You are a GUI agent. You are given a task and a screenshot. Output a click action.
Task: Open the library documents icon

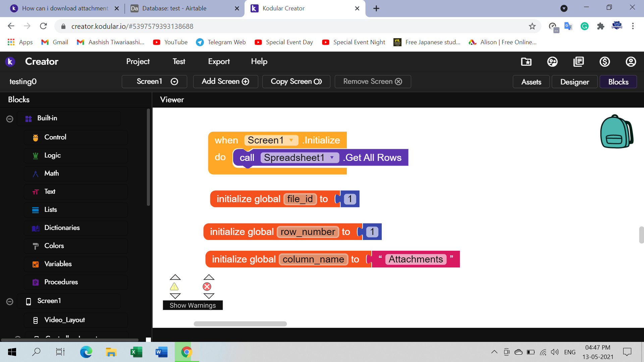tap(578, 62)
